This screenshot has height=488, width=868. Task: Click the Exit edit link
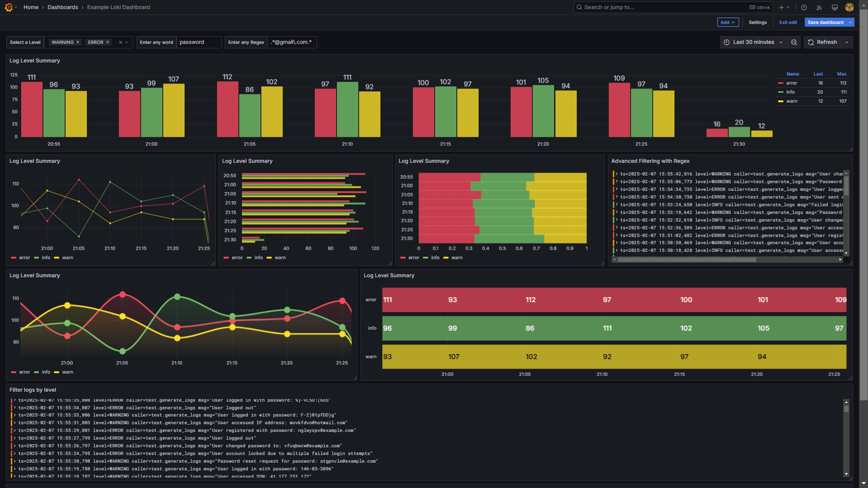click(x=787, y=22)
